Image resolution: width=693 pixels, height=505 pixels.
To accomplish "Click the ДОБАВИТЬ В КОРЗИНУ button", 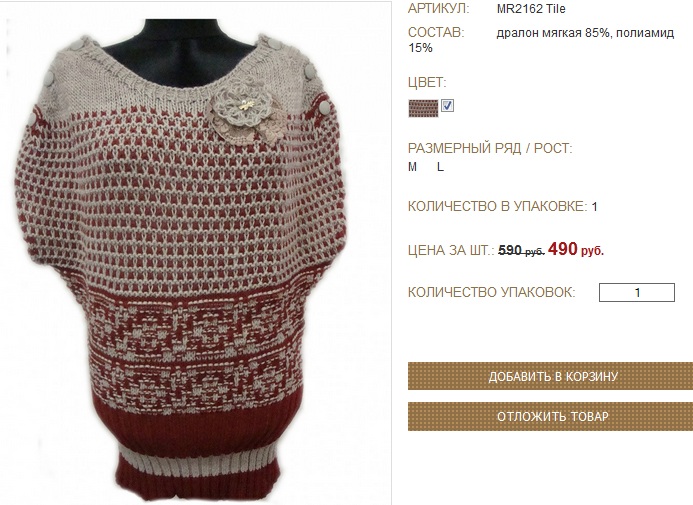I will coord(550,376).
